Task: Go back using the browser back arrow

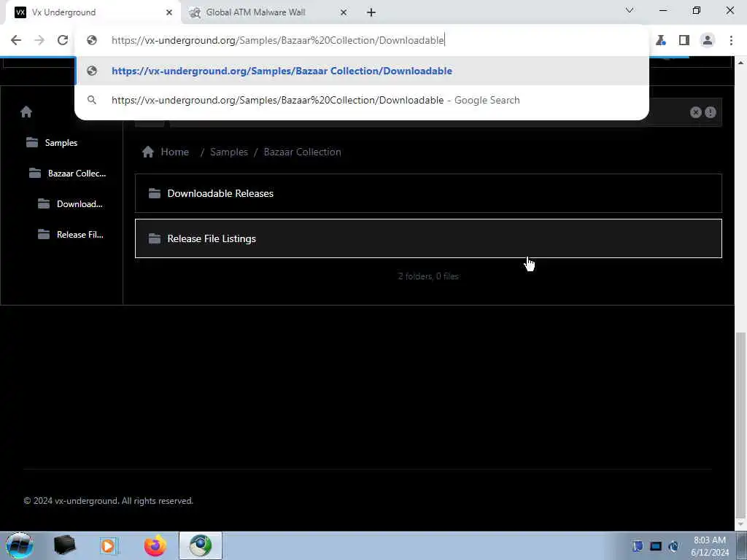Action: tap(16, 41)
